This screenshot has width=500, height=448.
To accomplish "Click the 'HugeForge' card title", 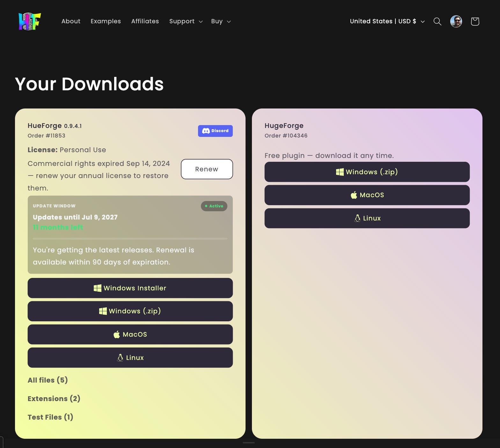I will pyautogui.click(x=284, y=126).
